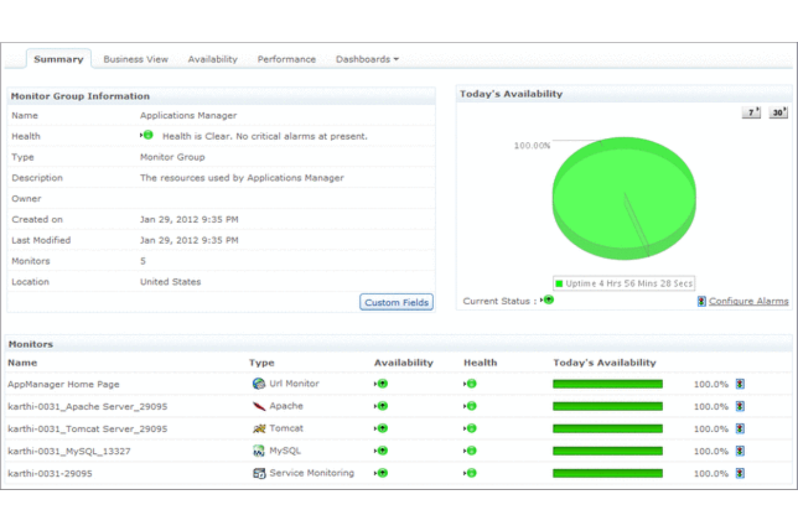Click the green availability pie chart
Viewport: 798px width, 532px height.
pos(624,198)
